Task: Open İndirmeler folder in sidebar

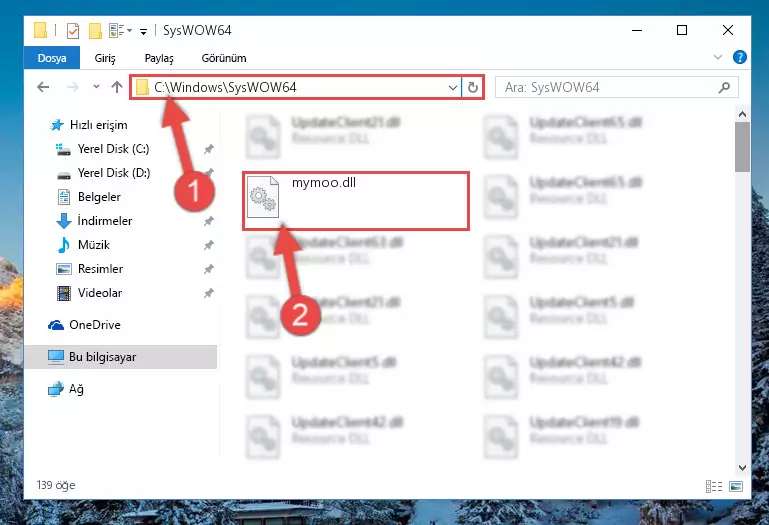Action: (x=104, y=221)
